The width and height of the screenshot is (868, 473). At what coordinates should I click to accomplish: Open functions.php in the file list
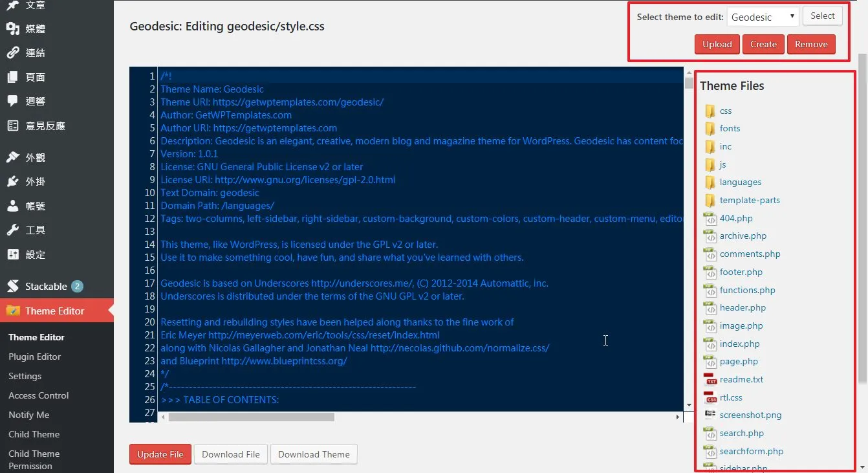[747, 290]
